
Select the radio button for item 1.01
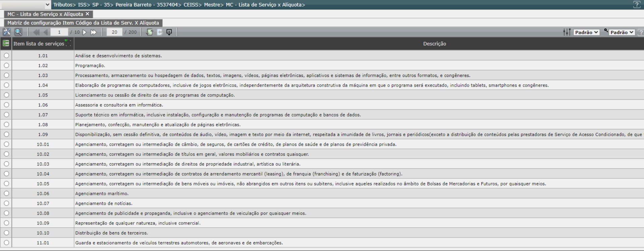point(6,56)
